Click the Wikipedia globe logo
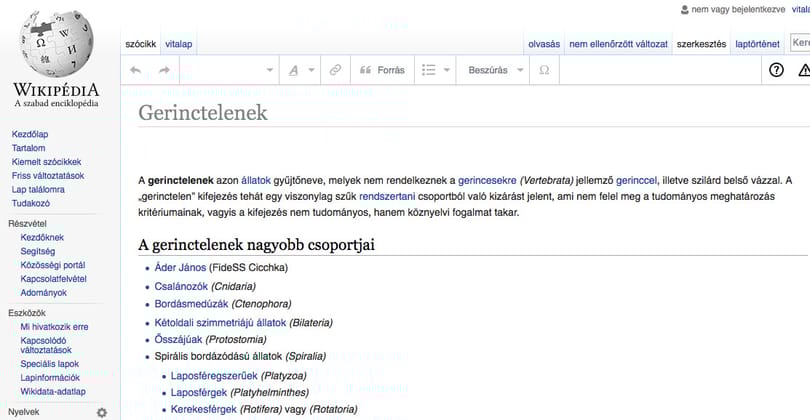Viewport: 810px width, 420px height. (x=56, y=44)
